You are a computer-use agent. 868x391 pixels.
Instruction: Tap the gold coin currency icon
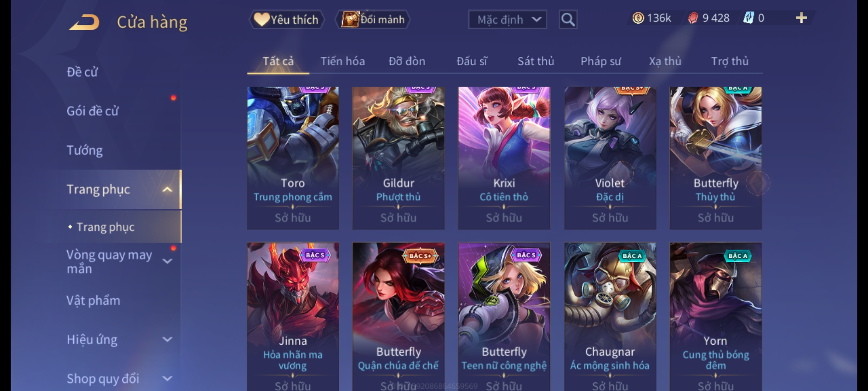(638, 18)
